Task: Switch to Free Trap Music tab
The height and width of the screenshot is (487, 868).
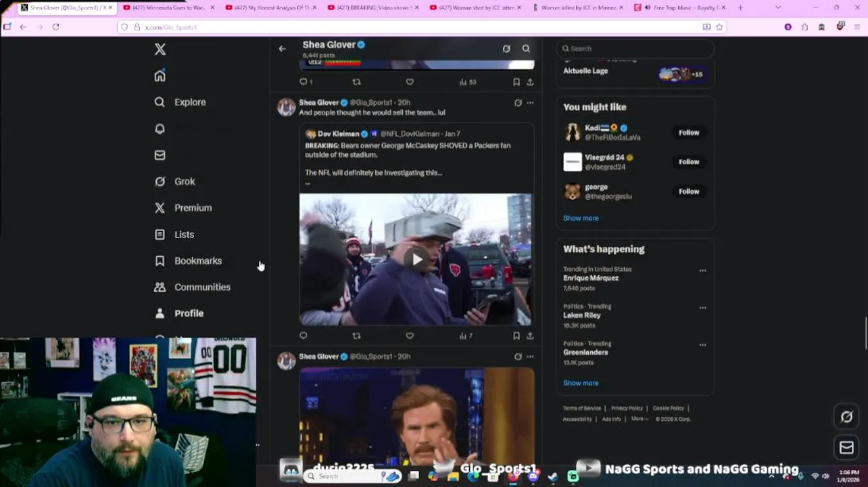Action: coord(679,7)
